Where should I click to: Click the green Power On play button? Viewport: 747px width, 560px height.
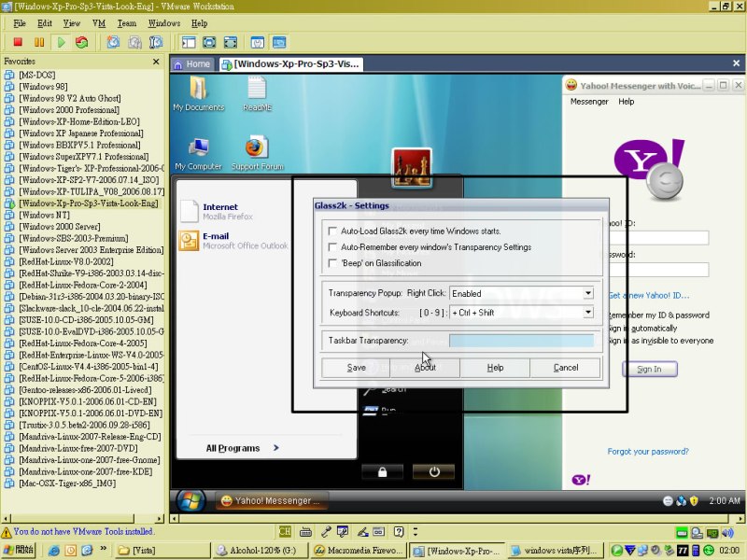click(61, 42)
